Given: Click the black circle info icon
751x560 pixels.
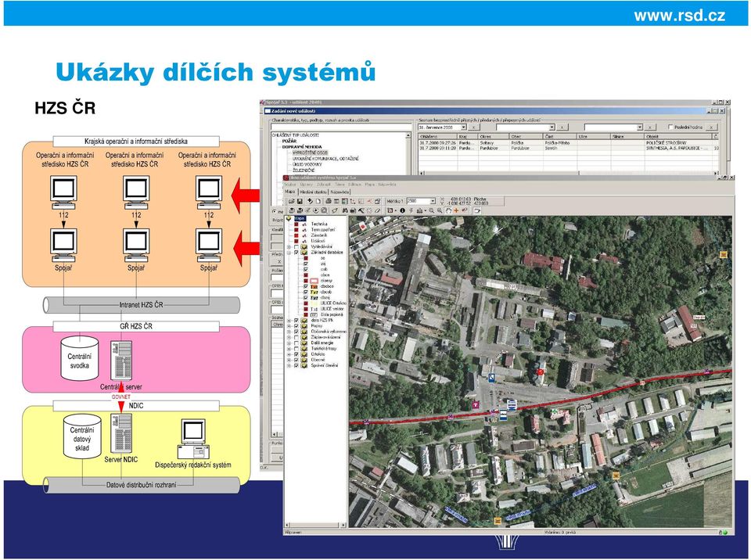Looking at the screenshot, I should pyautogui.click(x=402, y=210).
